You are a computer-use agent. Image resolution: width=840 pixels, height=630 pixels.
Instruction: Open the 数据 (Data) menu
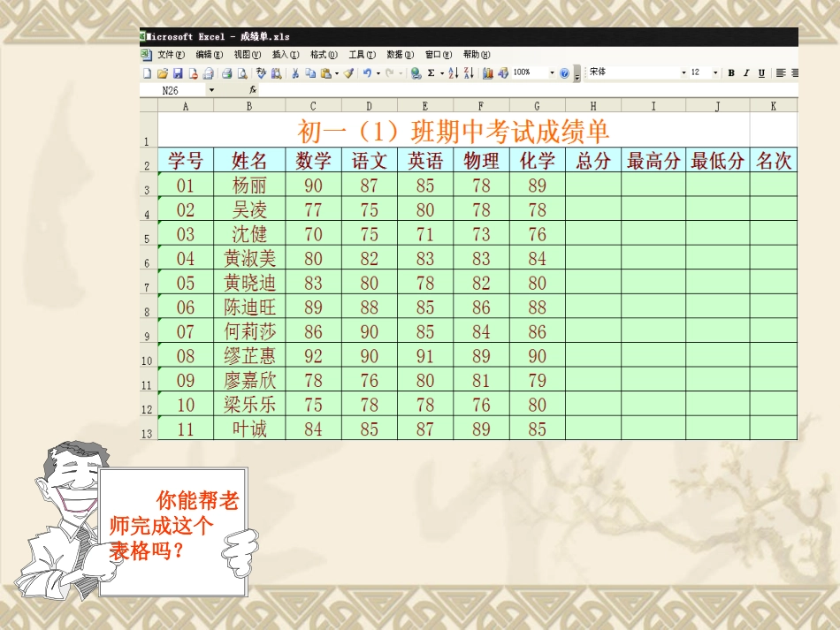coord(401,54)
